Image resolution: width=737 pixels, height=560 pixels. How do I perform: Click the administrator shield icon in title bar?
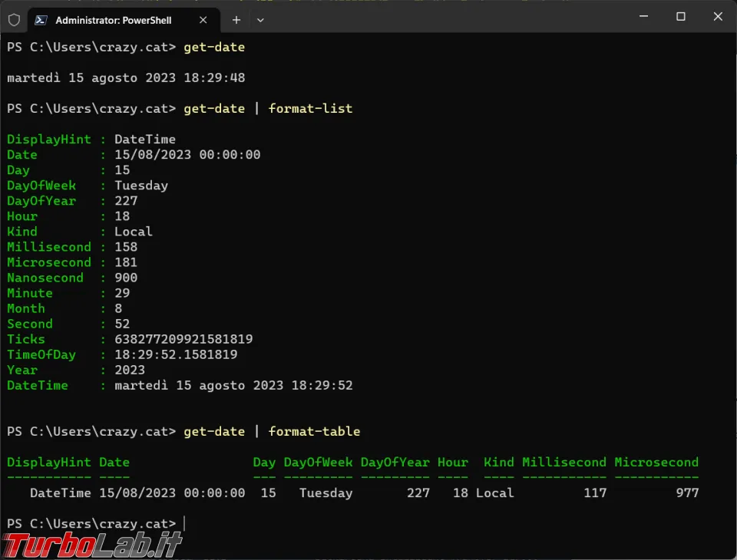click(x=14, y=20)
